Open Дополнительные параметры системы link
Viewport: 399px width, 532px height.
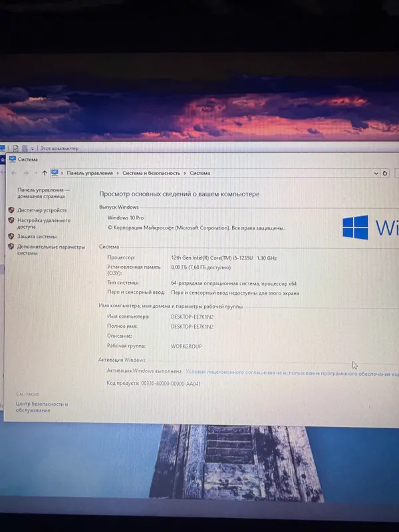[51, 250]
